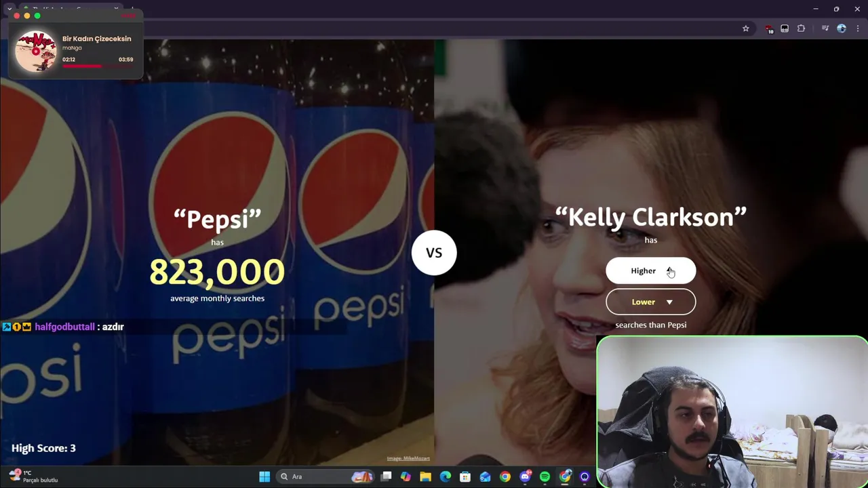The width and height of the screenshot is (868, 488).
Task: Click the maNga album art thumbnail
Action: tap(36, 51)
